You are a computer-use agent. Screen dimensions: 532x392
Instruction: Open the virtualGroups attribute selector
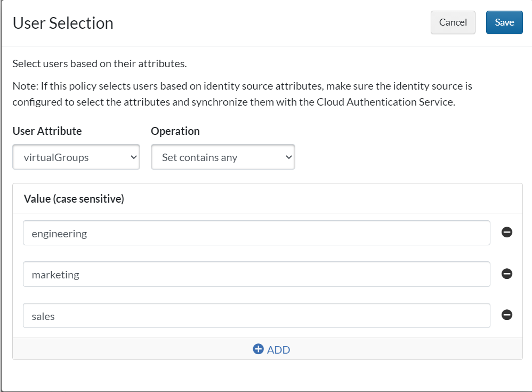coord(76,157)
